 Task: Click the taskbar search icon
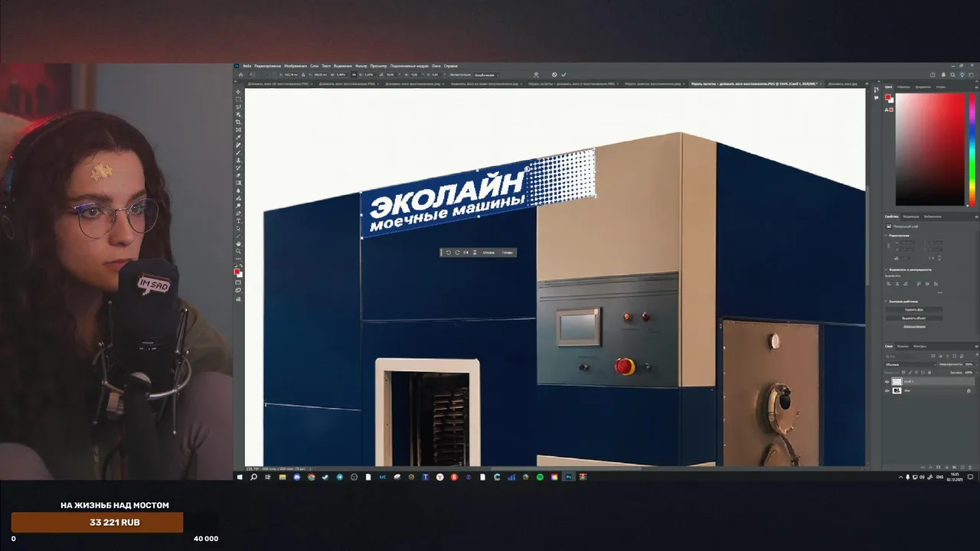(253, 477)
